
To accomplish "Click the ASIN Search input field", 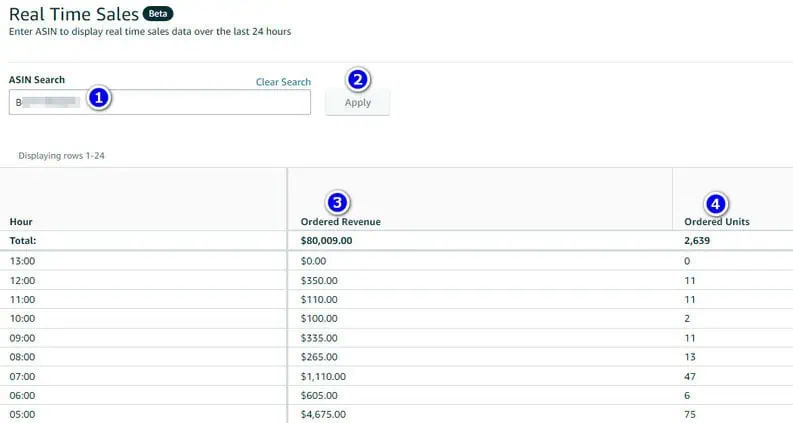I will [x=160, y=102].
